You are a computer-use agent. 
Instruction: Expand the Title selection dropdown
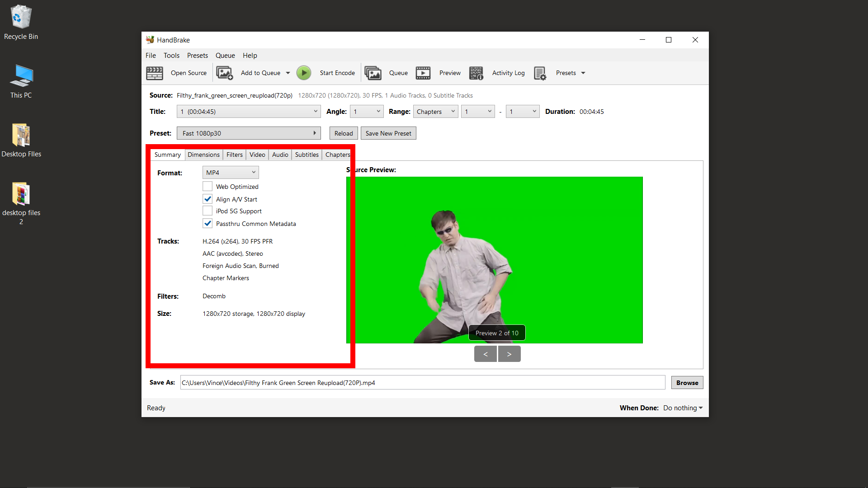point(315,111)
